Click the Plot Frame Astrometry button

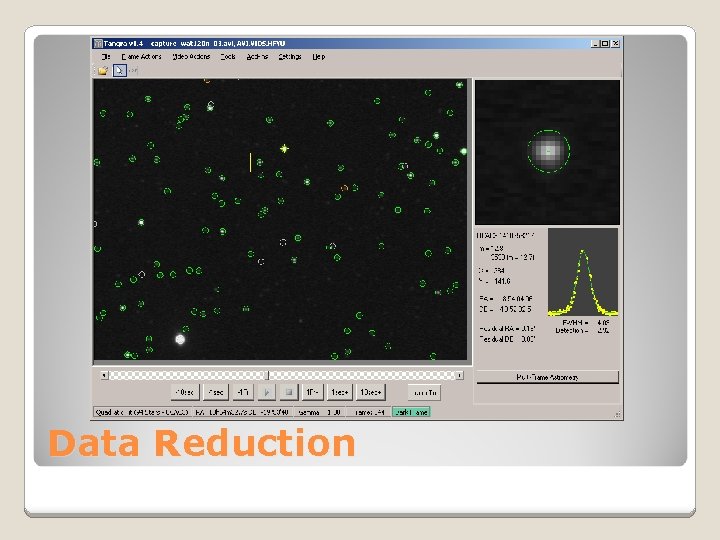coord(547,377)
